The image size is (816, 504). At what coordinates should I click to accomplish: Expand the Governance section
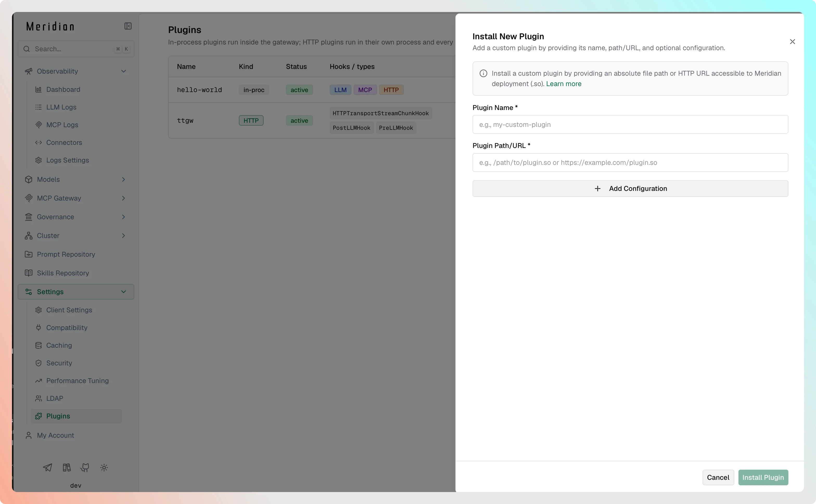[123, 217]
